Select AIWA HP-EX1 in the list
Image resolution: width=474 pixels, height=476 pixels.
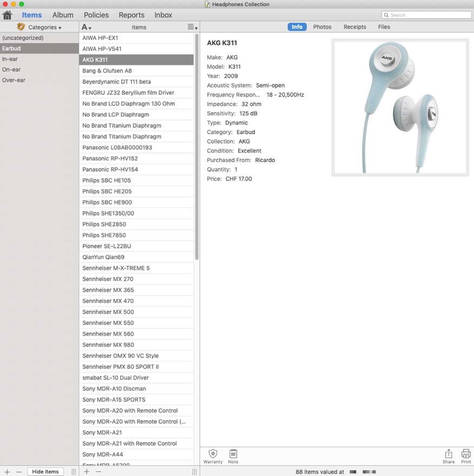(x=136, y=38)
